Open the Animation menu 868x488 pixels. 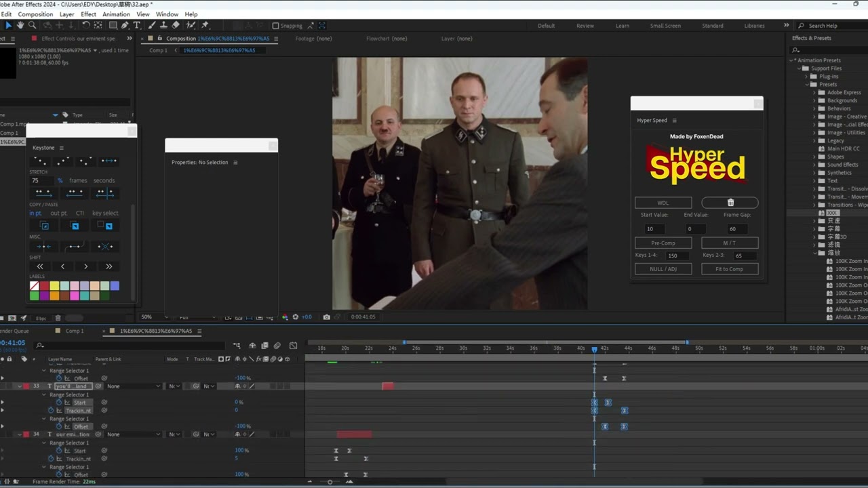tap(116, 14)
